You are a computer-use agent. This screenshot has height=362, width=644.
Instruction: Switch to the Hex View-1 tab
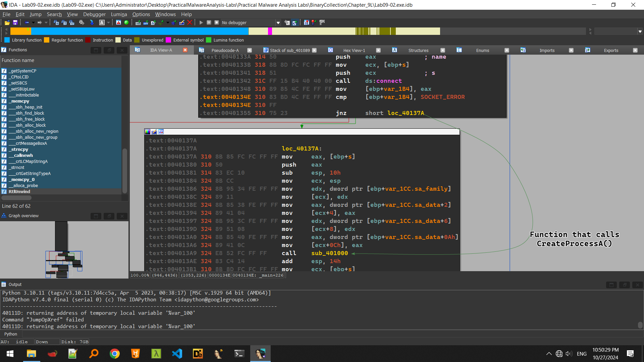click(x=354, y=50)
